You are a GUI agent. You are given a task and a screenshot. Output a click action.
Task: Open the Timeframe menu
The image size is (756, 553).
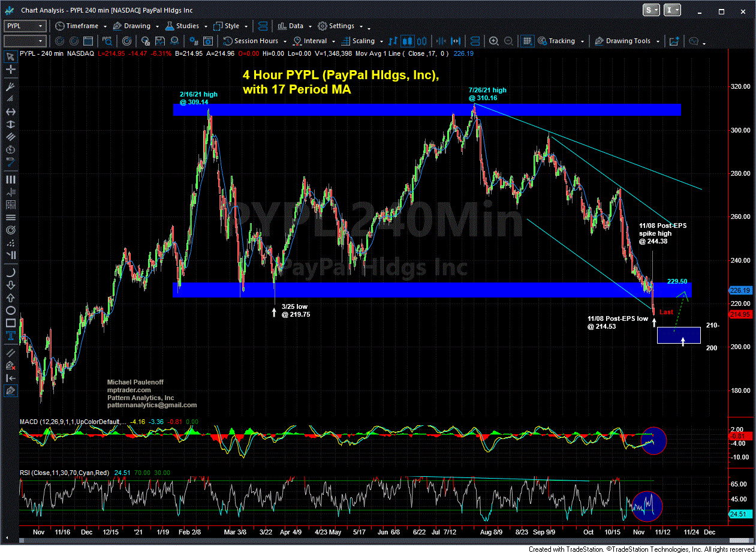tap(77, 26)
